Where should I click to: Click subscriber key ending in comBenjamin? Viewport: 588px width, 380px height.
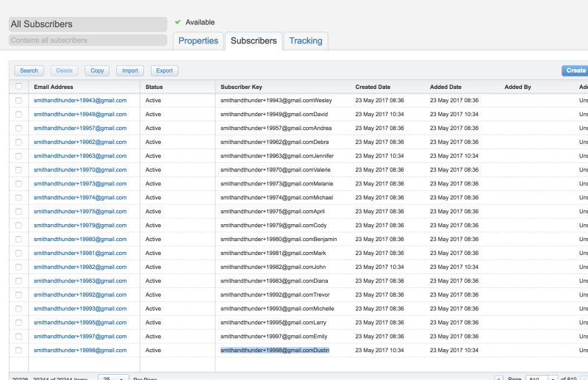click(x=279, y=240)
